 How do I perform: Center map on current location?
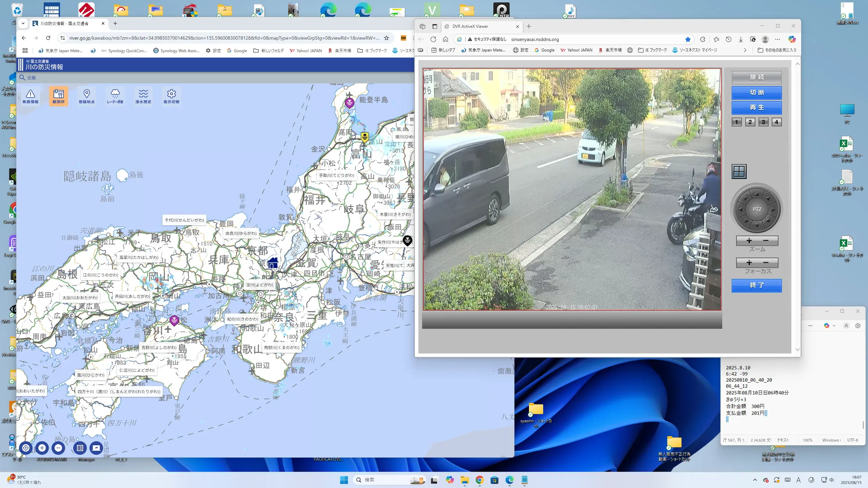(x=26, y=448)
